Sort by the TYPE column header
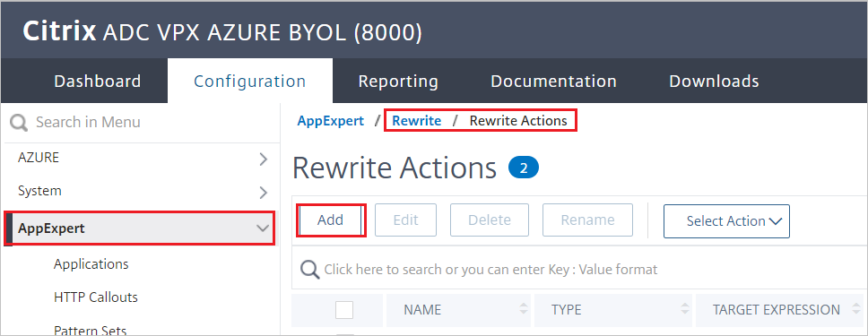 coord(567,310)
